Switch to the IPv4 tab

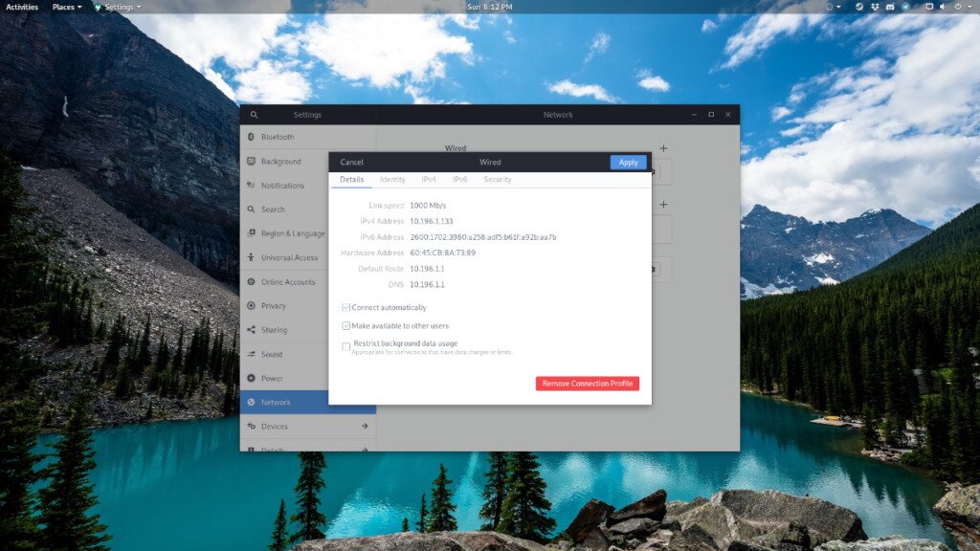tap(429, 179)
